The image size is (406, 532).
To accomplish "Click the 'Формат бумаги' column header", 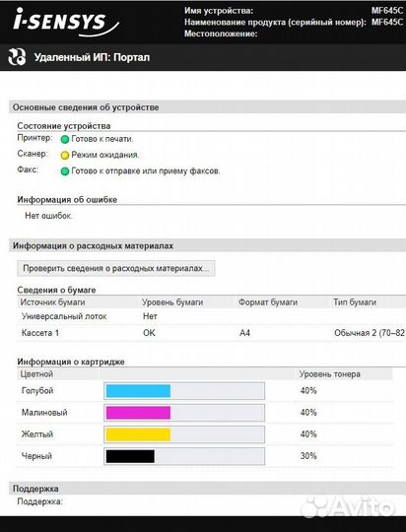I will tap(268, 302).
